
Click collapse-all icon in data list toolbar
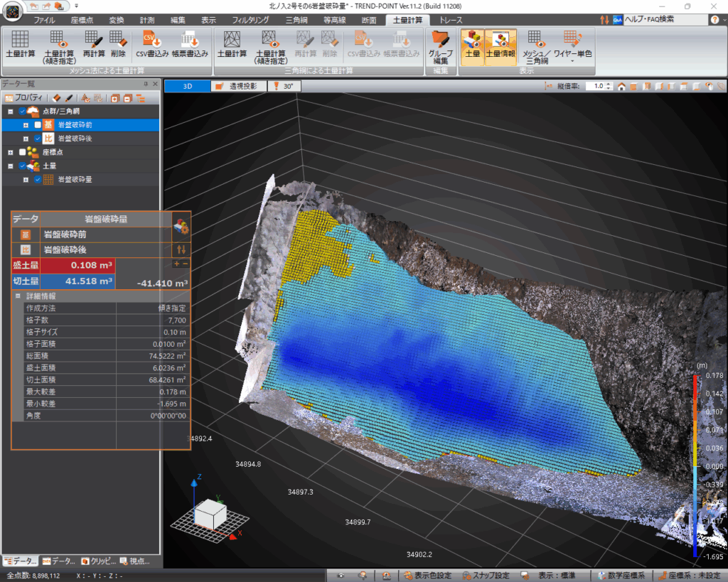(127, 98)
